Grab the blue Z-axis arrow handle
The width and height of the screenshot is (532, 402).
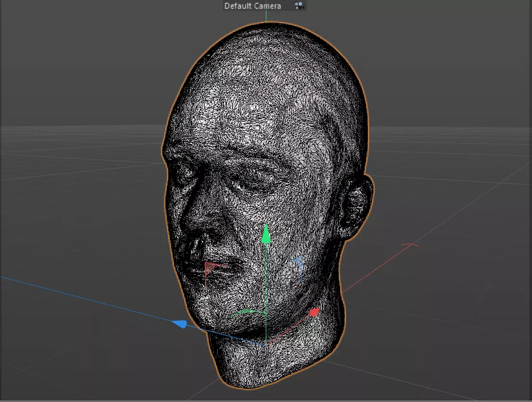tap(180, 323)
